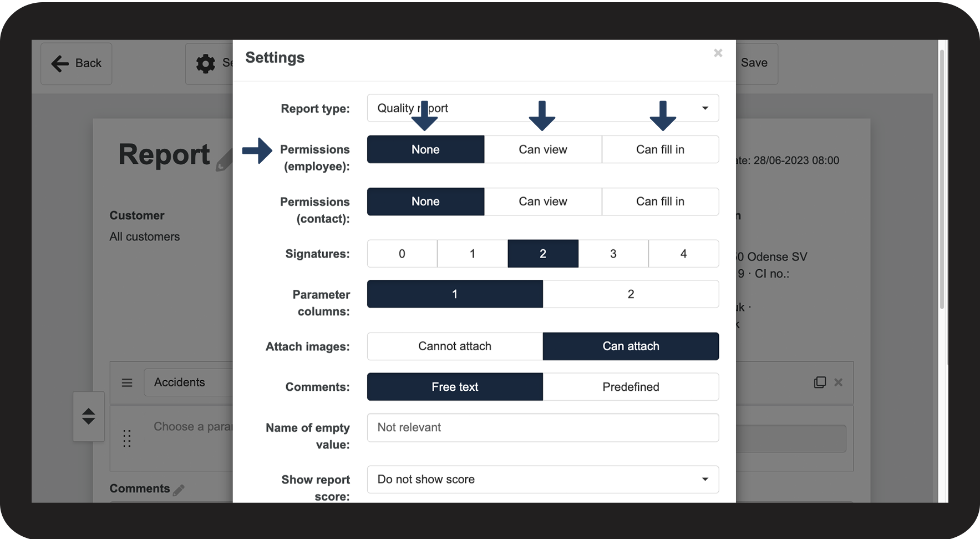Image resolution: width=980 pixels, height=539 pixels.
Task: Select 1 parameter column
Action: point(455,294)
